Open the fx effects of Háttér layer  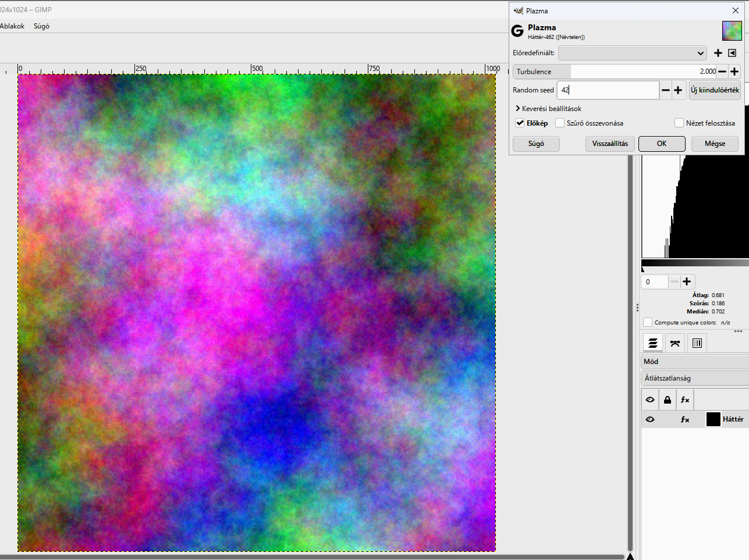685,419
